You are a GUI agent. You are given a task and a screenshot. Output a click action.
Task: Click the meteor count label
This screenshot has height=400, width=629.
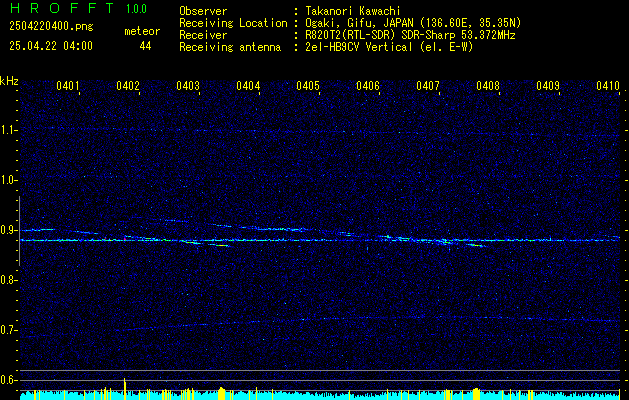click(142, 31)
